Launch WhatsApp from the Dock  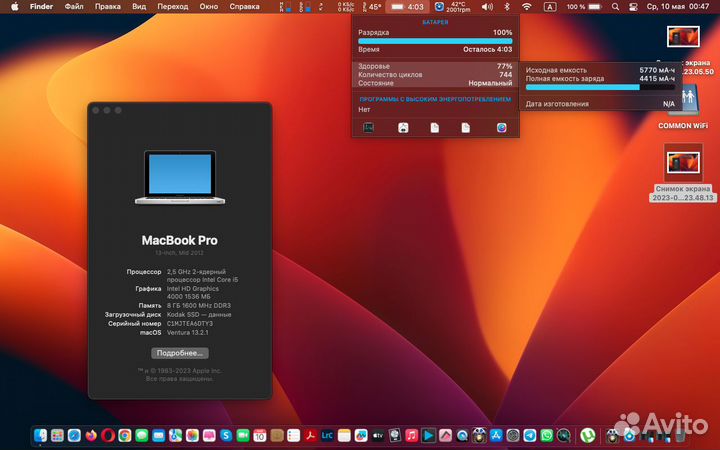[x=546, y=435]
